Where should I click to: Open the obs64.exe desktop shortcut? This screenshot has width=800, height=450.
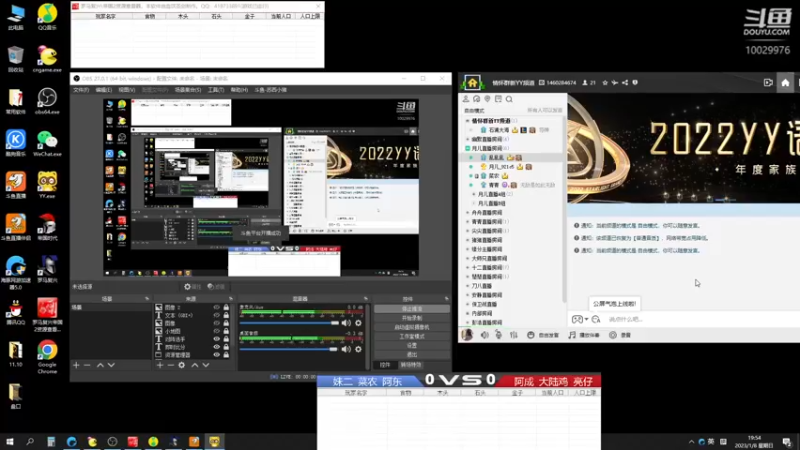[47, 102]
